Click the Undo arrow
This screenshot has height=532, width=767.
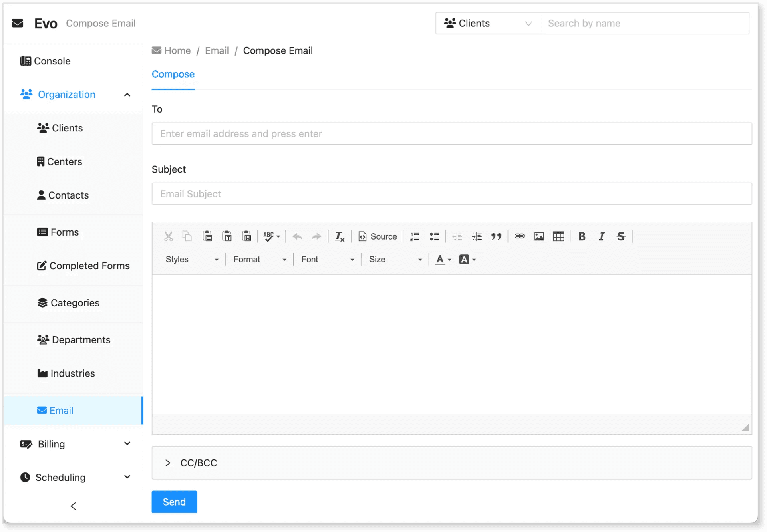tap(297, 236)
